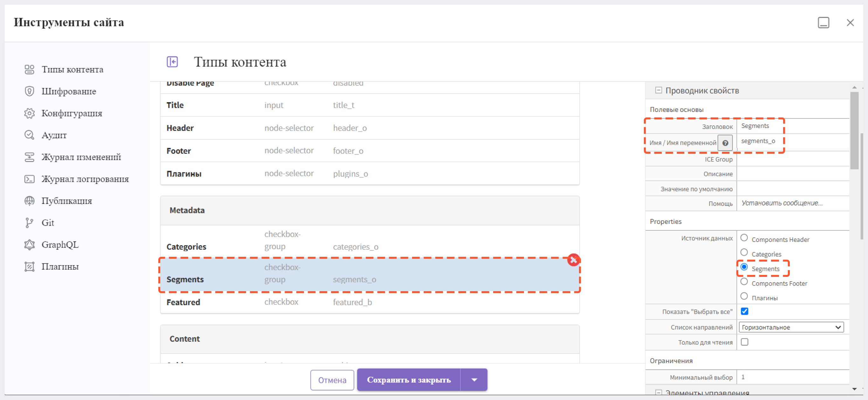Click the Плагины sidebar icon
868x400 pixels.
coord(29,267)
